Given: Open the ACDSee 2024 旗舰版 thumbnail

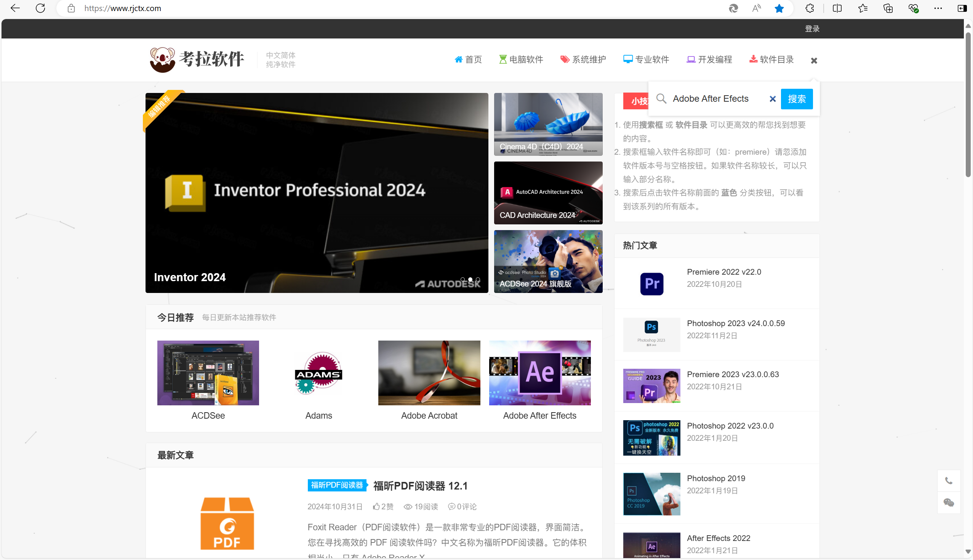Looking at the screenshot, I should (548, 261).
